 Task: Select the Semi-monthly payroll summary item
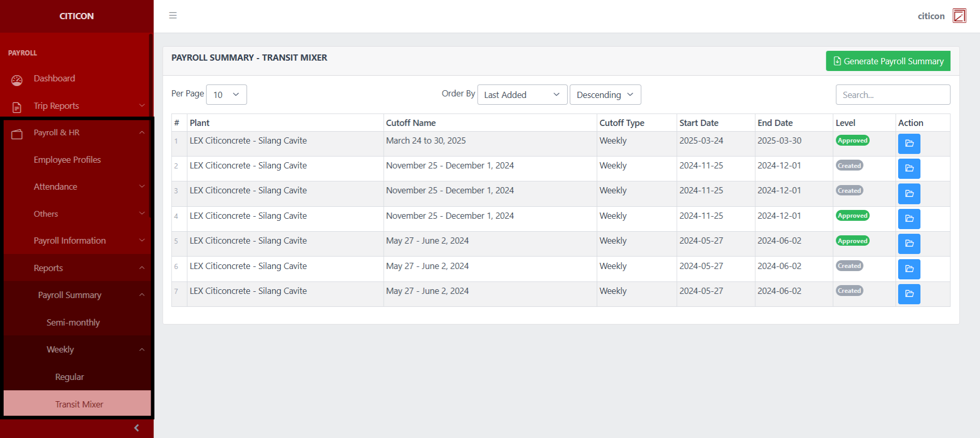(73, 322)
